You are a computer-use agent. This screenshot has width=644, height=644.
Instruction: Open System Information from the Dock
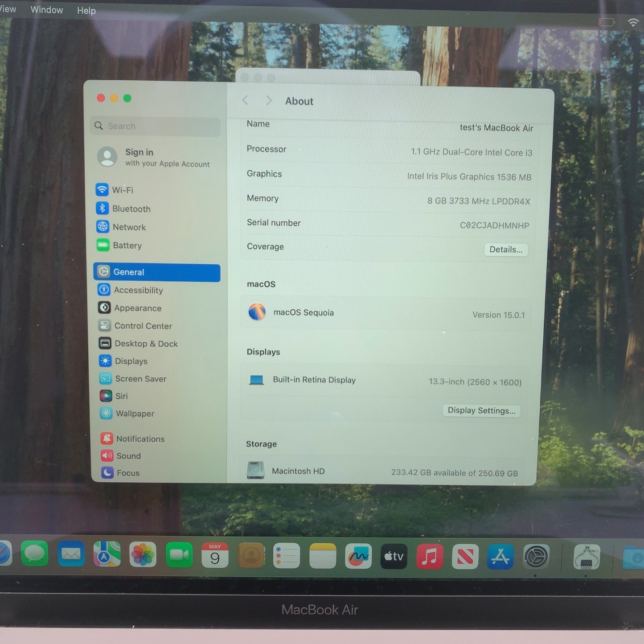click(587, 557)
